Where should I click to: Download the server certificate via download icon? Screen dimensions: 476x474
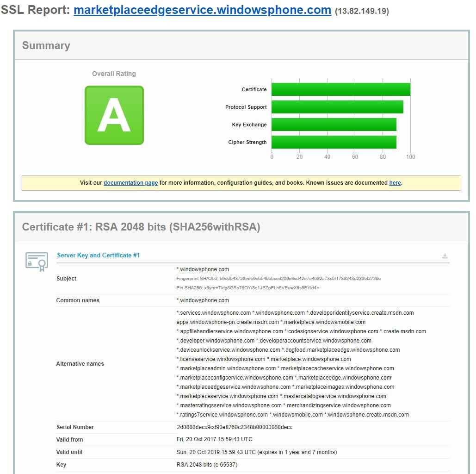tap(445, 256)
